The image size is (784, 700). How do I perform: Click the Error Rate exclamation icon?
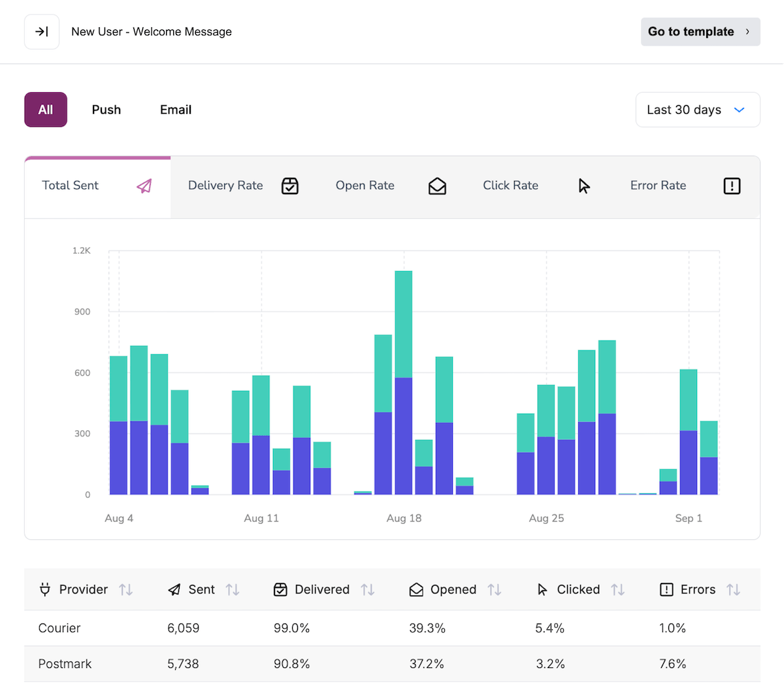point(732,186)
